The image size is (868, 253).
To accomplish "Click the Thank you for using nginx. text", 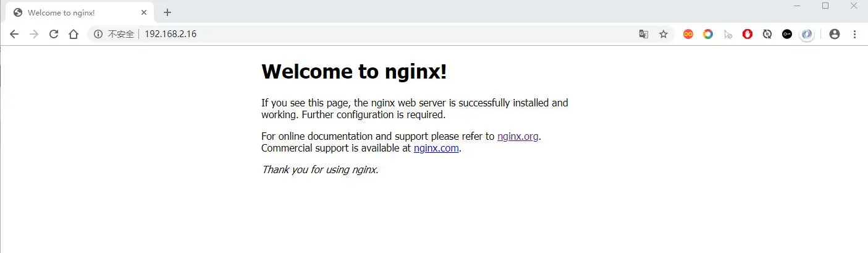I will [320, 169].
